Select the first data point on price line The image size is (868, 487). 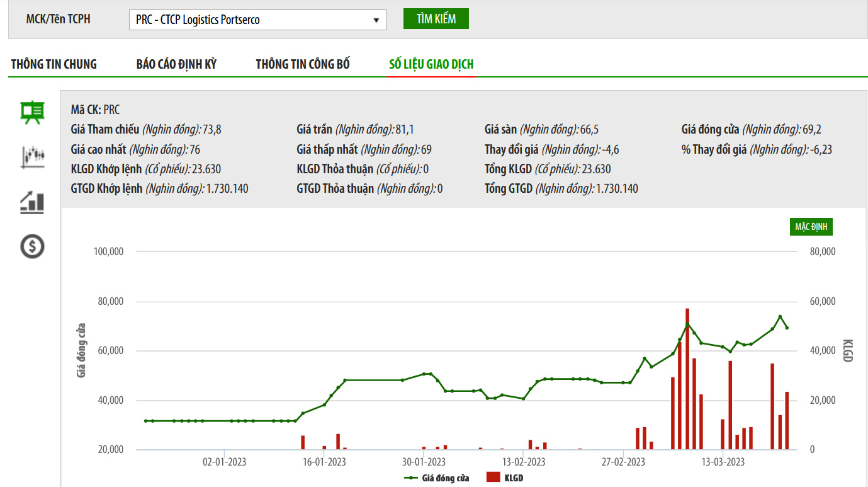[145, 421]
